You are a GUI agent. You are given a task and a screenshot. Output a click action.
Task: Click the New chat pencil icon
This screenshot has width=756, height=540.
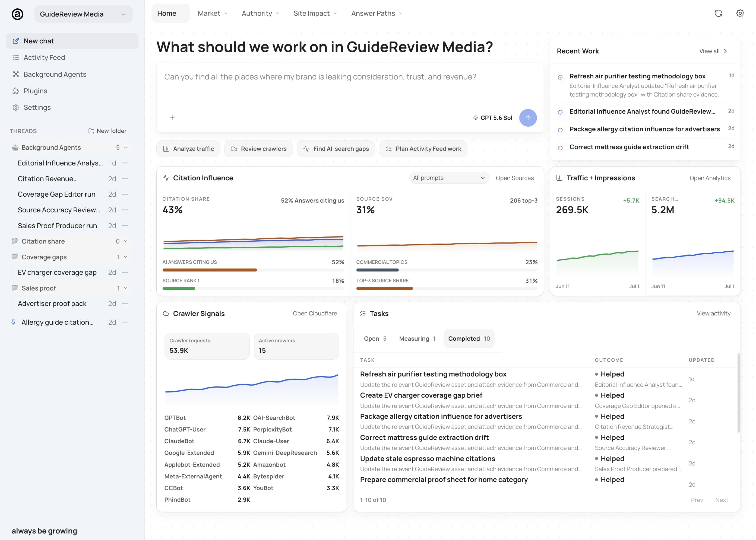[16, 41]
